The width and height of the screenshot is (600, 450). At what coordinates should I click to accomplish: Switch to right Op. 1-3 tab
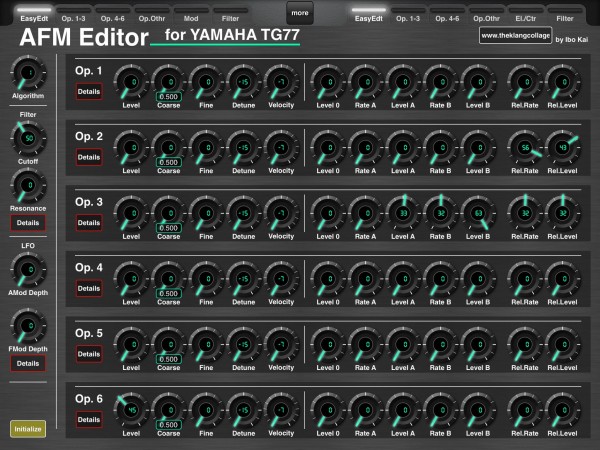pos(408,15)
